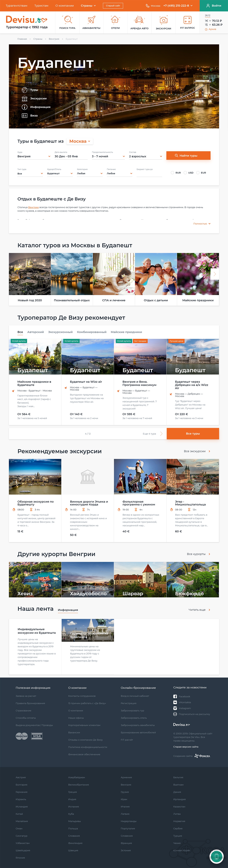228x868 pixels.
Task: Click the phone icon in top bar
Action: (x=147, y=6)
